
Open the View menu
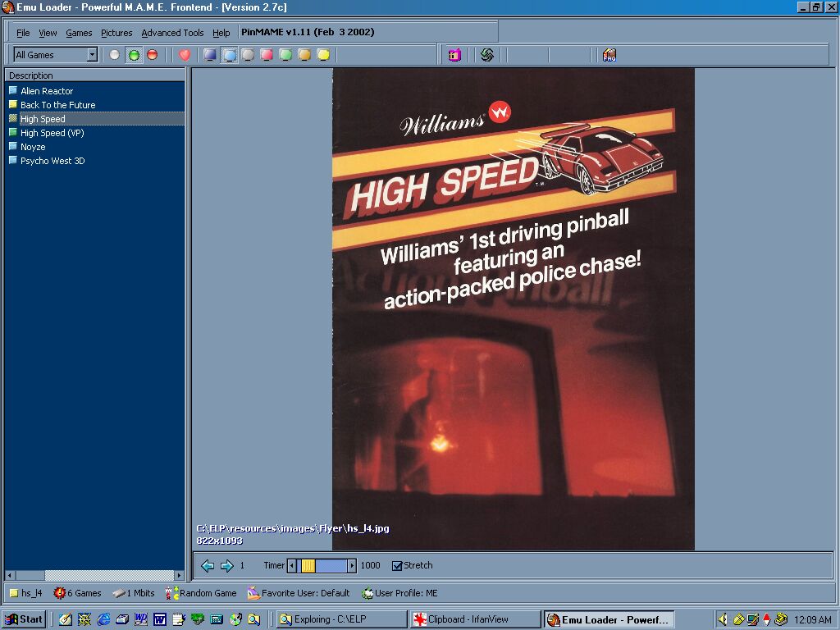(x=48, y=33)
